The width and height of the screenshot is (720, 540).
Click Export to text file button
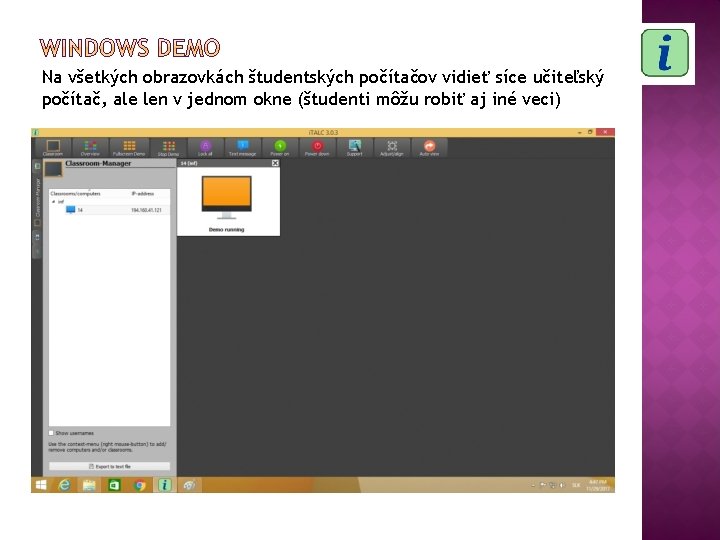click(x=109, y=467)
